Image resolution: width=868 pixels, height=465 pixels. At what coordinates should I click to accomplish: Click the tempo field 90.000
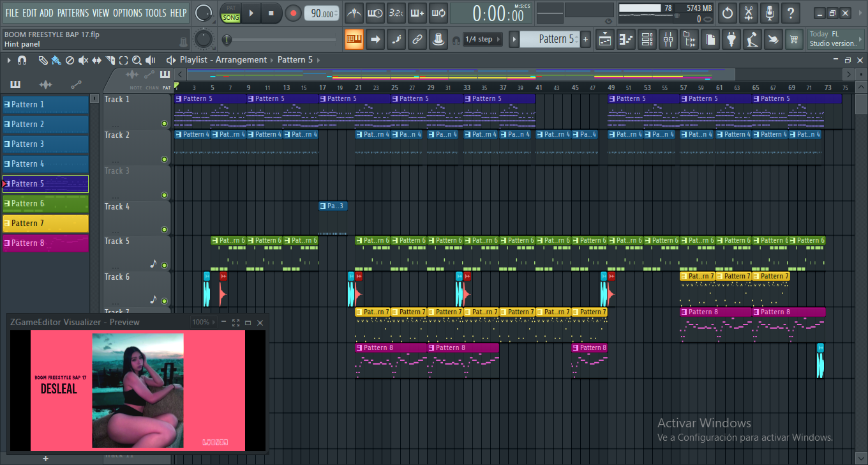(x=322, y=13)
